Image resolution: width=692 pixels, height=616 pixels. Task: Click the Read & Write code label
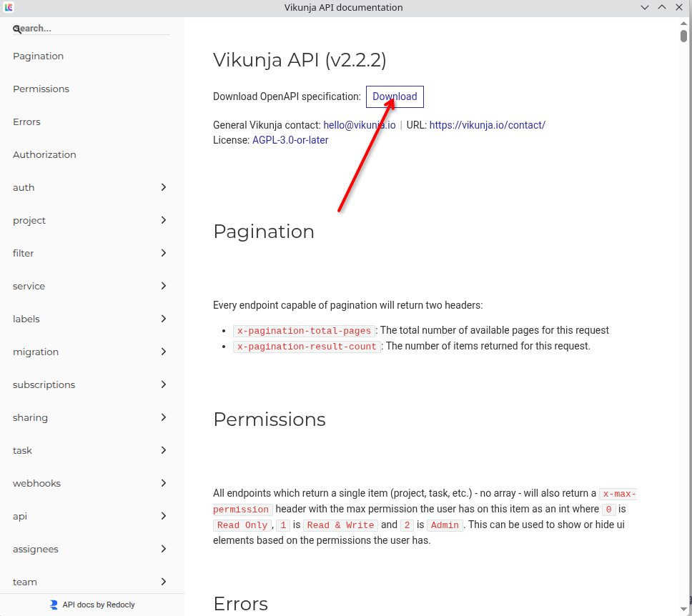point(340,525)
